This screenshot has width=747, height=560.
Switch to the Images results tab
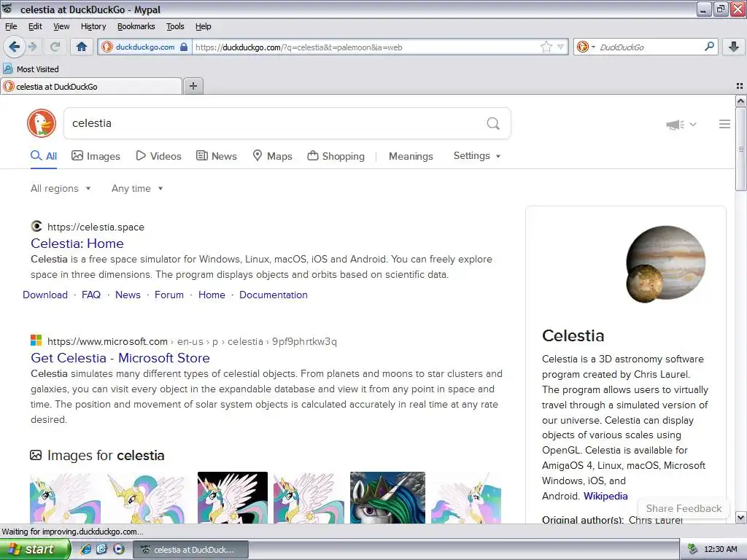click(x=96, y=156)
